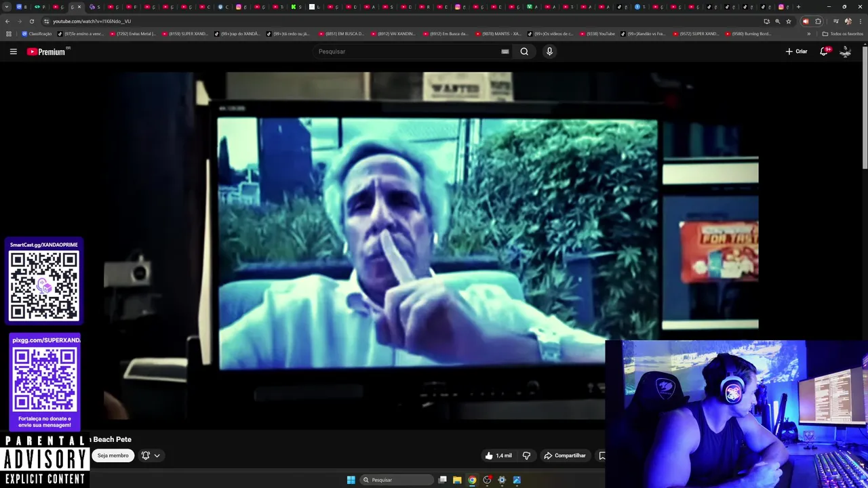Open the browser zoom magnifier icon
The image size is (868, 488).
point(777,21)
